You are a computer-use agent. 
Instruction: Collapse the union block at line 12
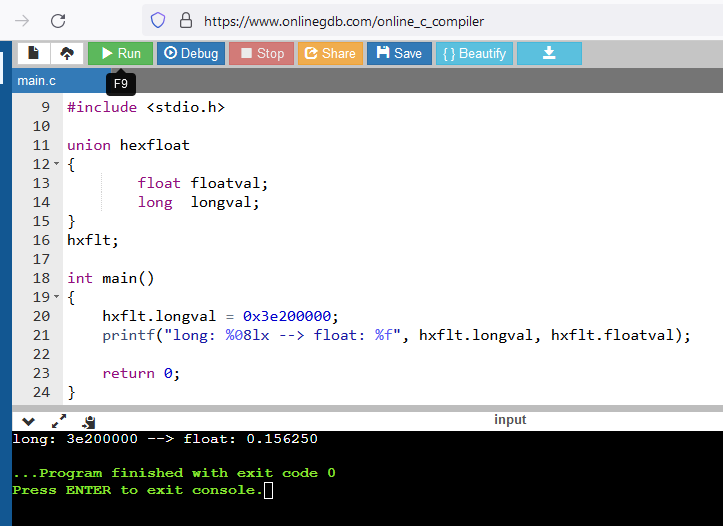click(56, 164)
